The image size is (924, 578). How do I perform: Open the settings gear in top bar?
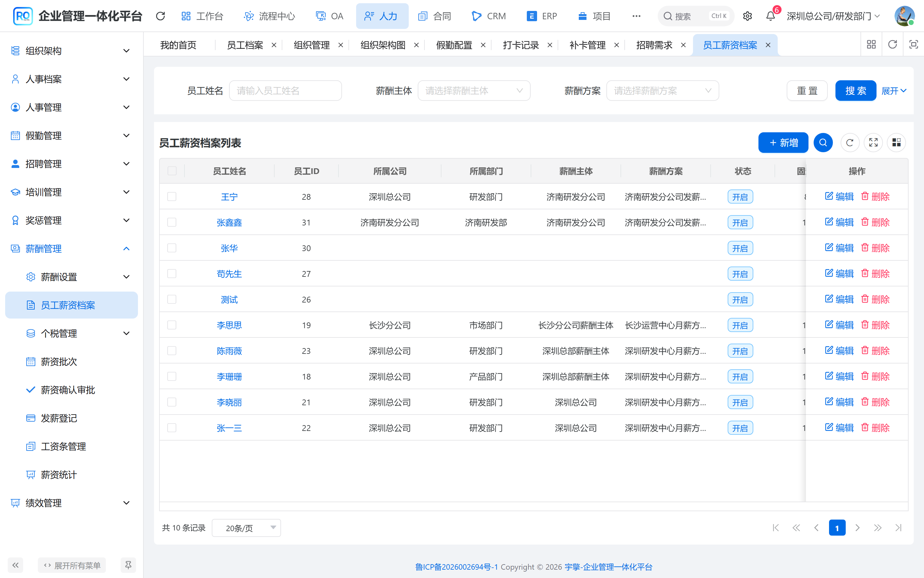click(x=747, y=16)
